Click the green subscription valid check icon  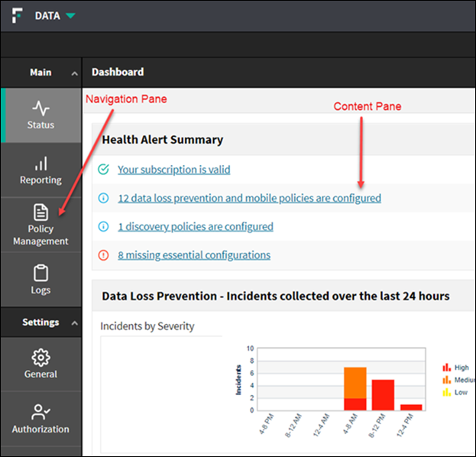tap(104, 170)
